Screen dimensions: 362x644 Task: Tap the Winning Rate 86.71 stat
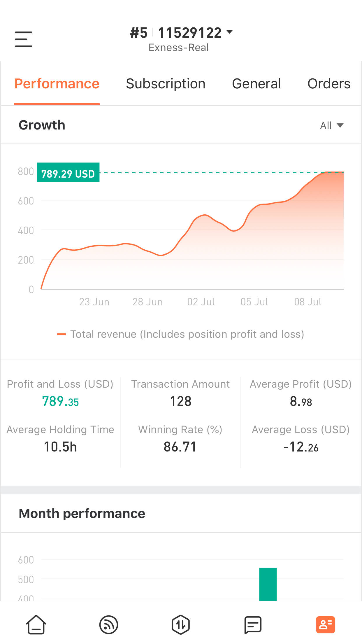180,447
